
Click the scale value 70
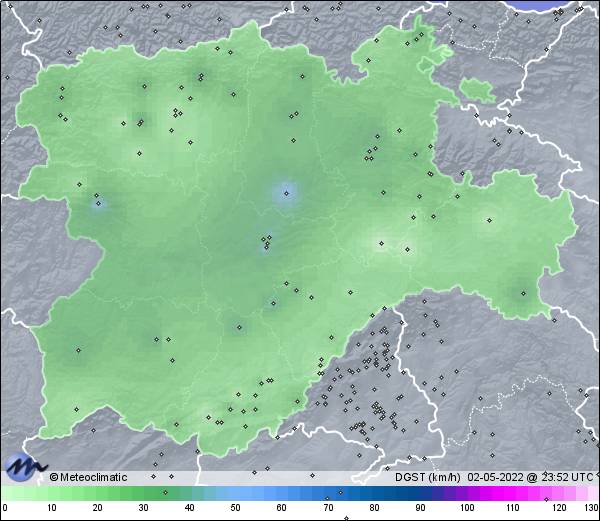[x=328, y=508]
